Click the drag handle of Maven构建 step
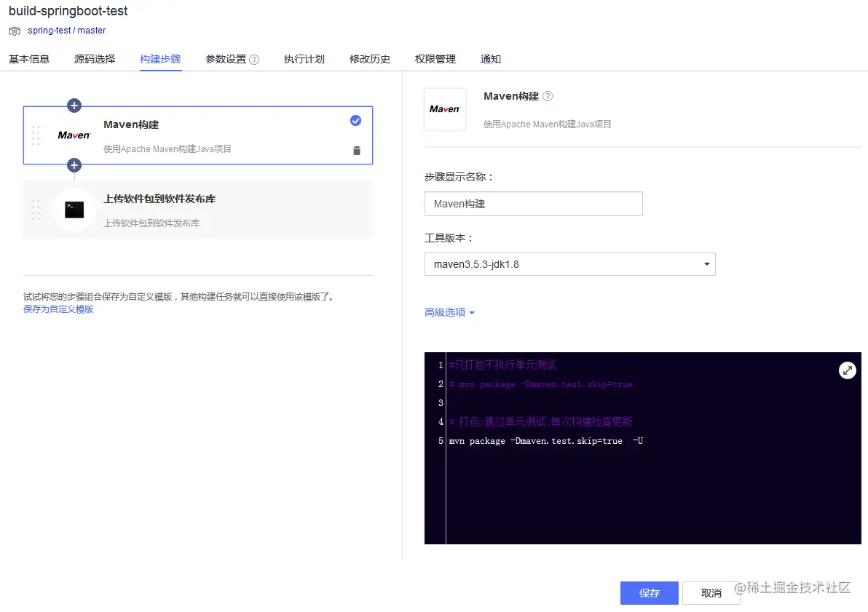 click(x=35, y=135)
